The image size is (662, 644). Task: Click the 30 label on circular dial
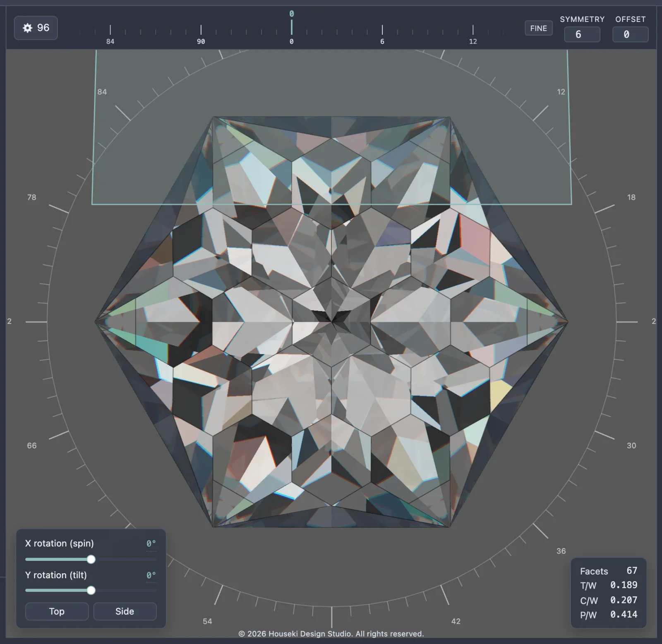click(631, 445)
